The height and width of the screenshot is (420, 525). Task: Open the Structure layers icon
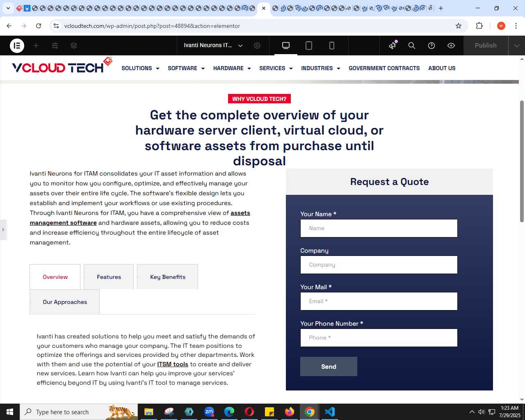point(74,46)
